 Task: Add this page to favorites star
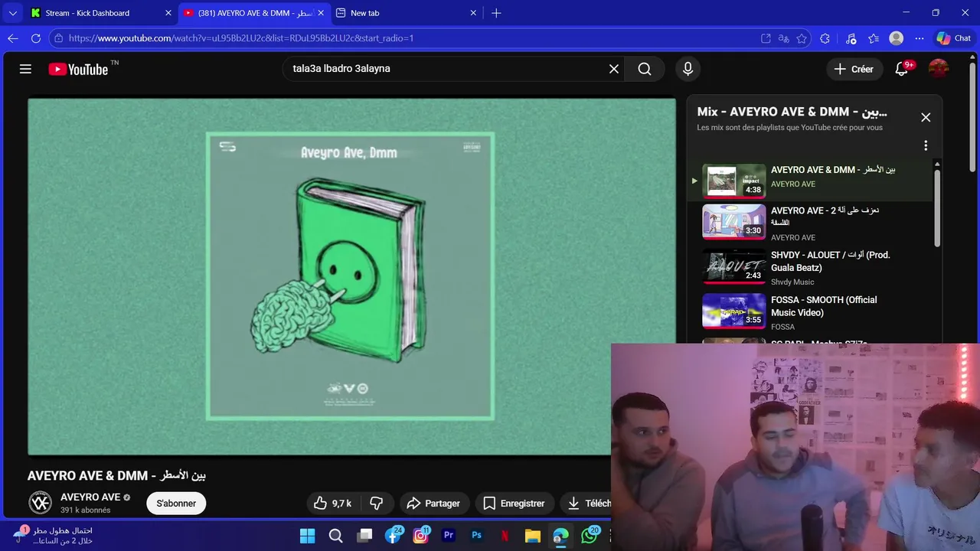[x=802, y=38]
